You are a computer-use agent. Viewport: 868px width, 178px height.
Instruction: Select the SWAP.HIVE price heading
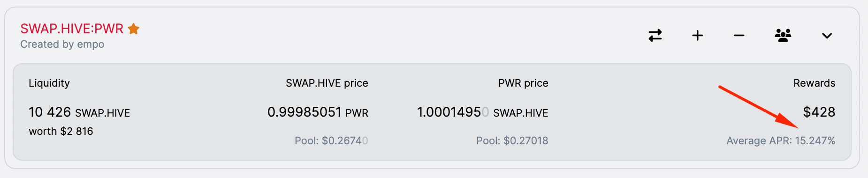click(327, 83)
